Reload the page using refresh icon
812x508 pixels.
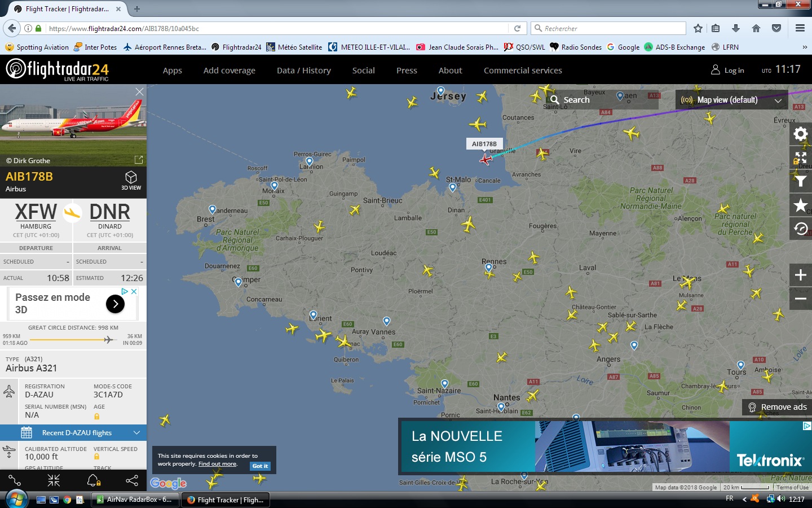click(517, 28)
